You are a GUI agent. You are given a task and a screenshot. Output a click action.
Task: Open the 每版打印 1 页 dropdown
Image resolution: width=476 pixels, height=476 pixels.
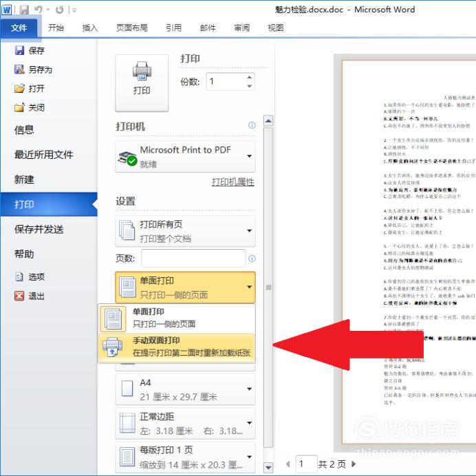185,457
